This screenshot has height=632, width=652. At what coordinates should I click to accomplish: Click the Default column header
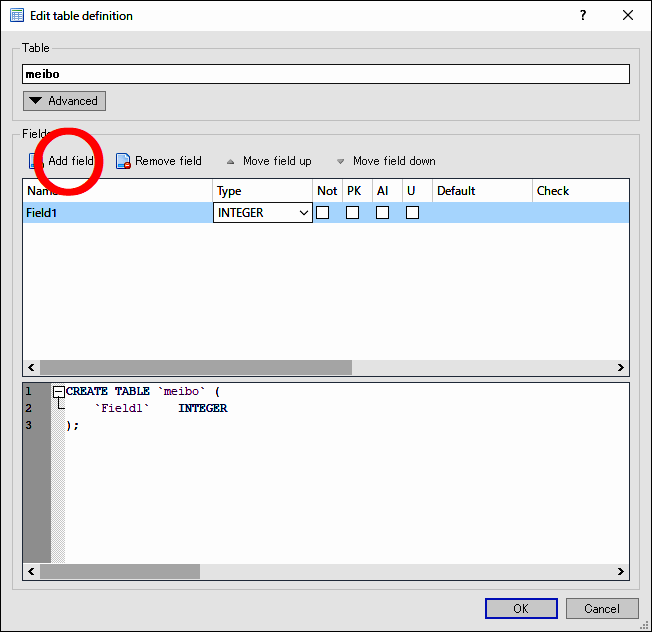coord(481,191)
